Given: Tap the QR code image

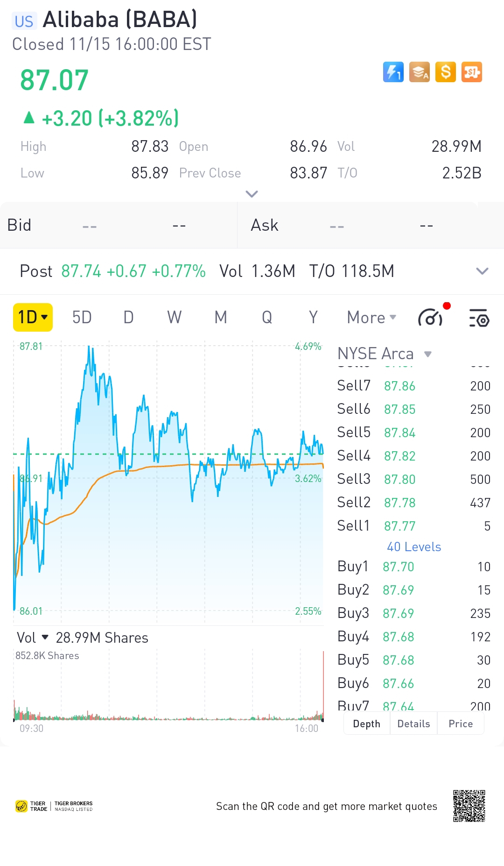Looking at the screenshot, I should click(x=469, y=806).
